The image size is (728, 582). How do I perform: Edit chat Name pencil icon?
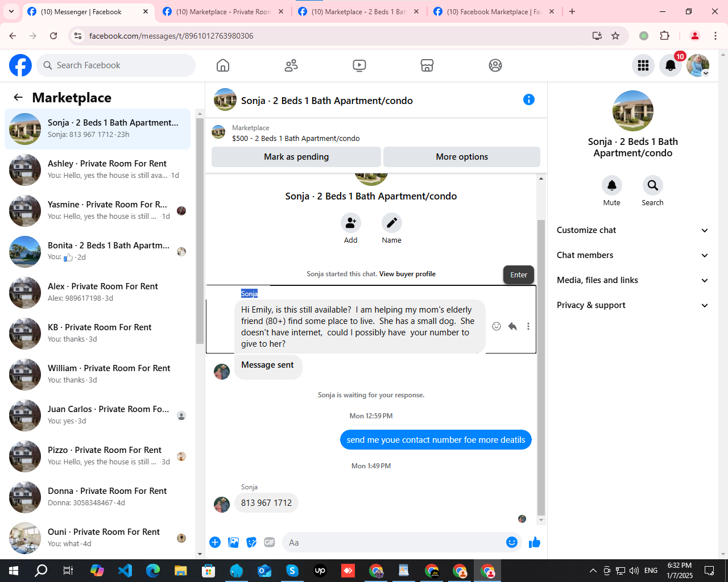coord(392,223)
